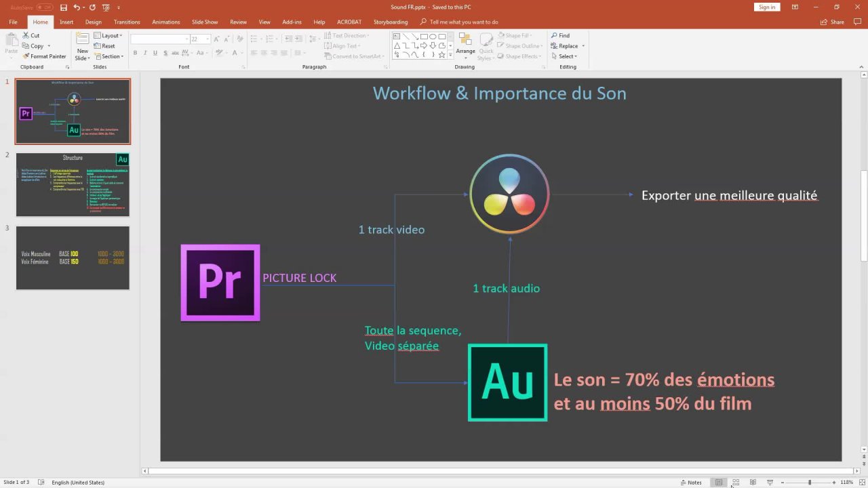The image size is (868, 488).
Task: Select the Format Painter tool
Action: [44, 56]
